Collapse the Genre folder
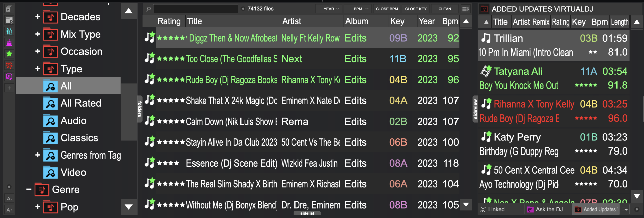 29,190
